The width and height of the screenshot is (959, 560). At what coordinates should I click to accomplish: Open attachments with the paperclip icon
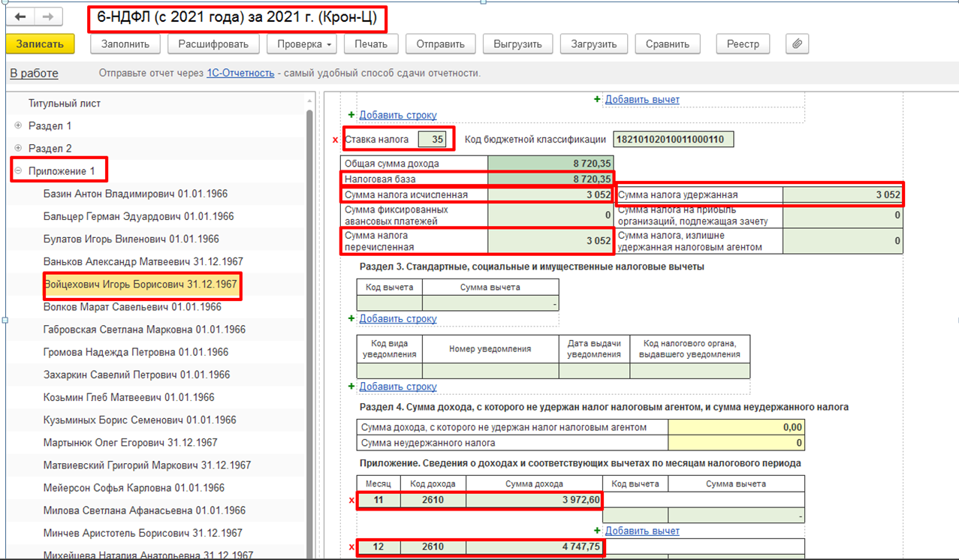pos(797,44)
